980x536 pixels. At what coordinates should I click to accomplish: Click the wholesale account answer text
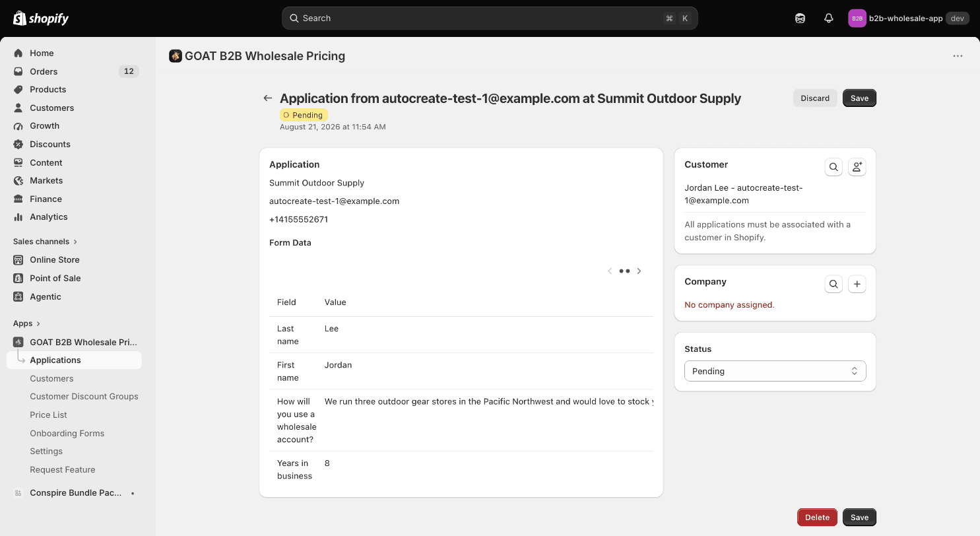tap(488, 401)
